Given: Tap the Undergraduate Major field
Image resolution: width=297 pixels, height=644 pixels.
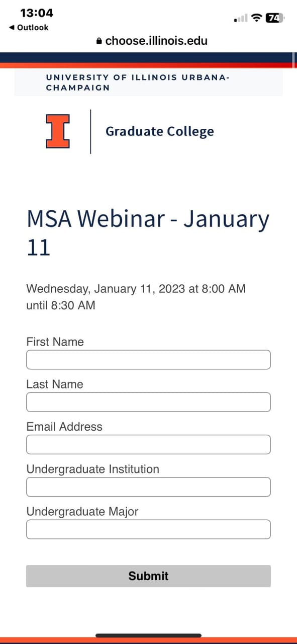Looking at the screenshot, I should 148,529.
